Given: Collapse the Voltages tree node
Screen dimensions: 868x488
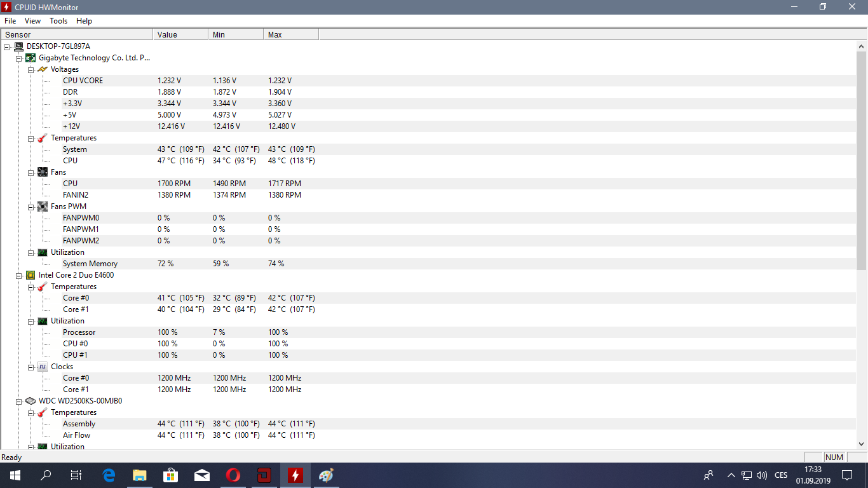Looking at the screenshot, I should 31,69.
